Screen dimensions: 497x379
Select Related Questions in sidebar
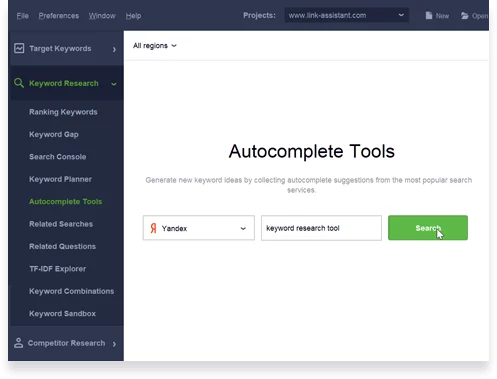[63, 246]
